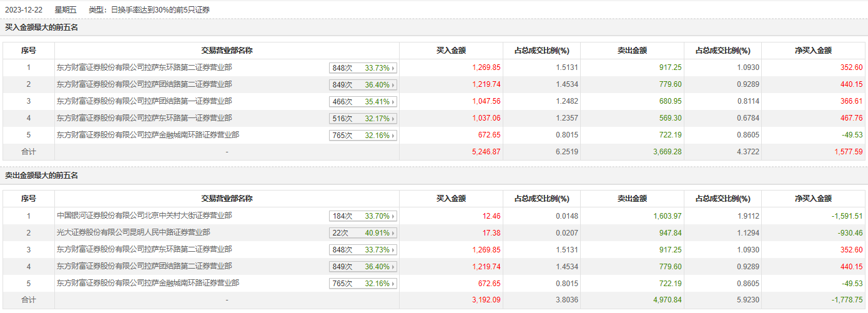This screenshot has height=313, width=868.
Task: Open 东方财富证券拉萨团结路第一证券营业部 link
Action: point(144,101)
